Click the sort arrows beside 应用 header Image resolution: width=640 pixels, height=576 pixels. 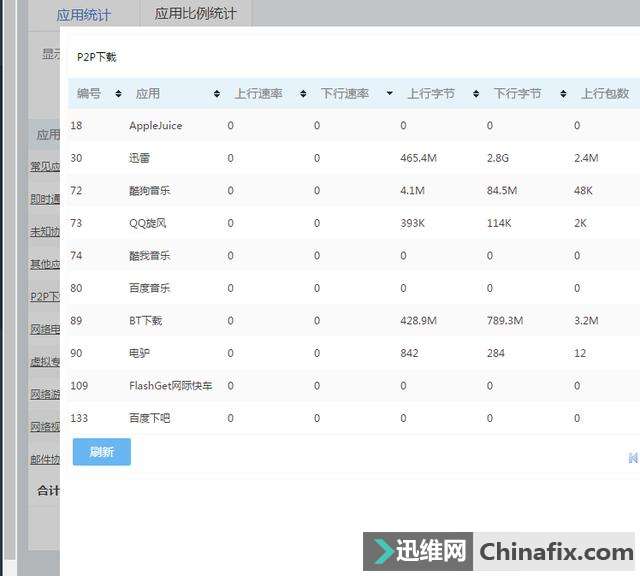(217, 94)
